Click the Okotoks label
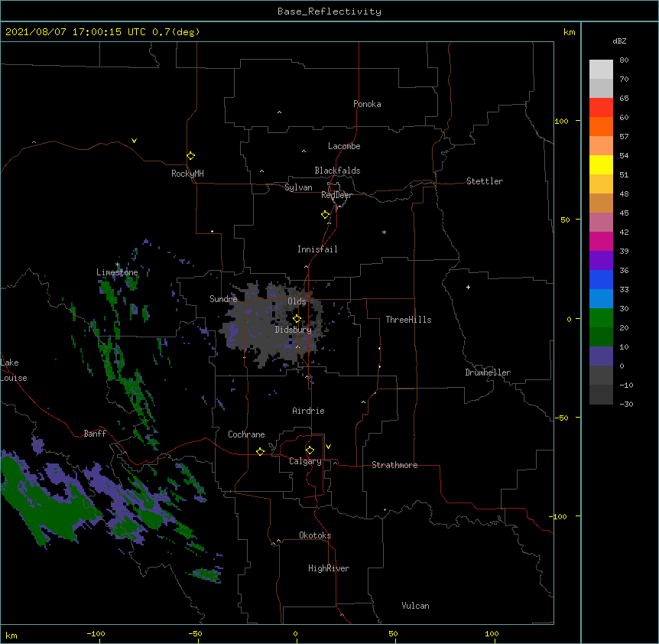The image size is (659, 644). (315, 535)
